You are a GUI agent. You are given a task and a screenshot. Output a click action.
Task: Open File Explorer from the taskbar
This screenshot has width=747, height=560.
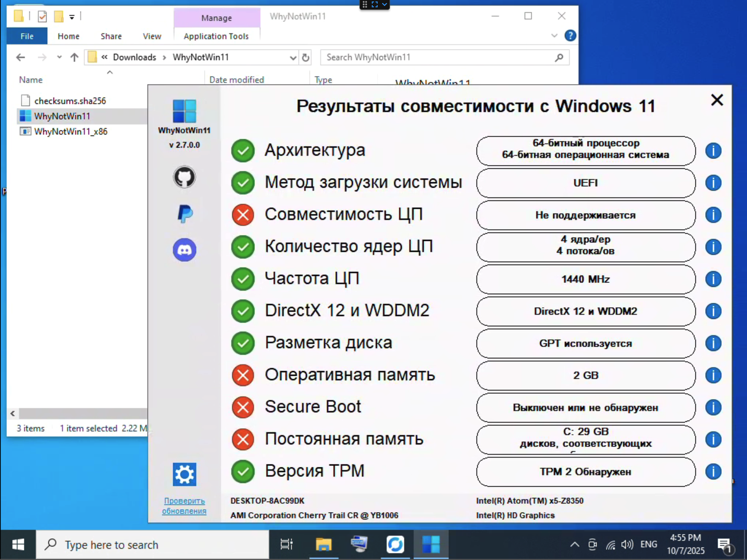pos(324,545)
